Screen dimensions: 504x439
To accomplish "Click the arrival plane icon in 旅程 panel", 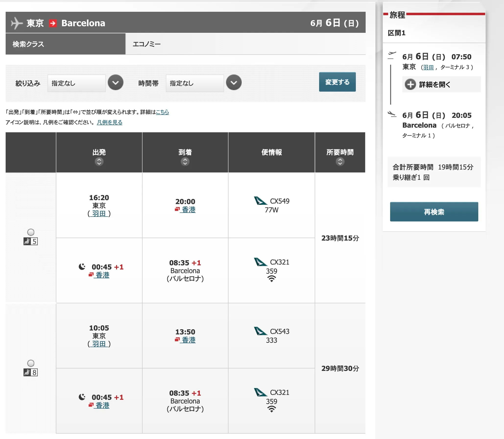I will point(392,114).
